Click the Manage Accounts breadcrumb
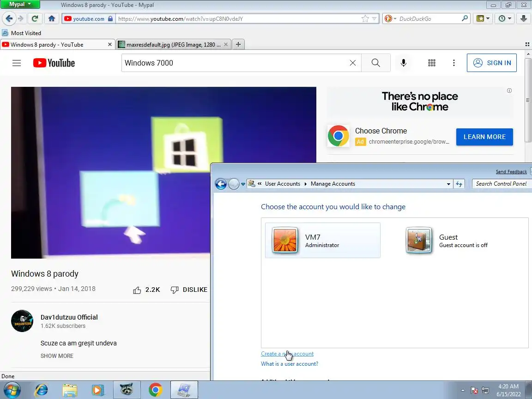The height and width of the screenshot is (399, 532). [333, 184]
